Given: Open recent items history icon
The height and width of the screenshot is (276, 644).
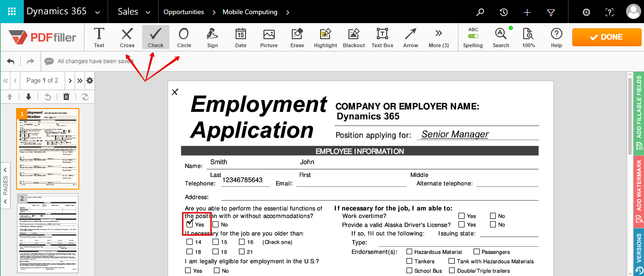Looking at the screenshot, I should tap(504, 12).
